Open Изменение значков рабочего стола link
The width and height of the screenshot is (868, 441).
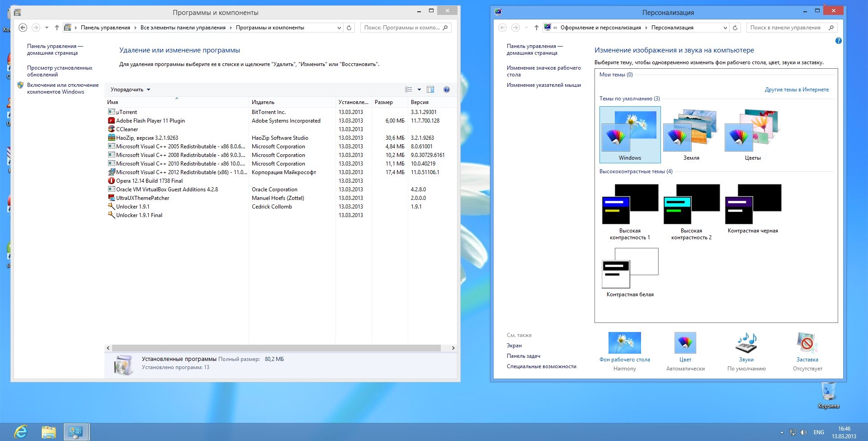tap(544, 71)
